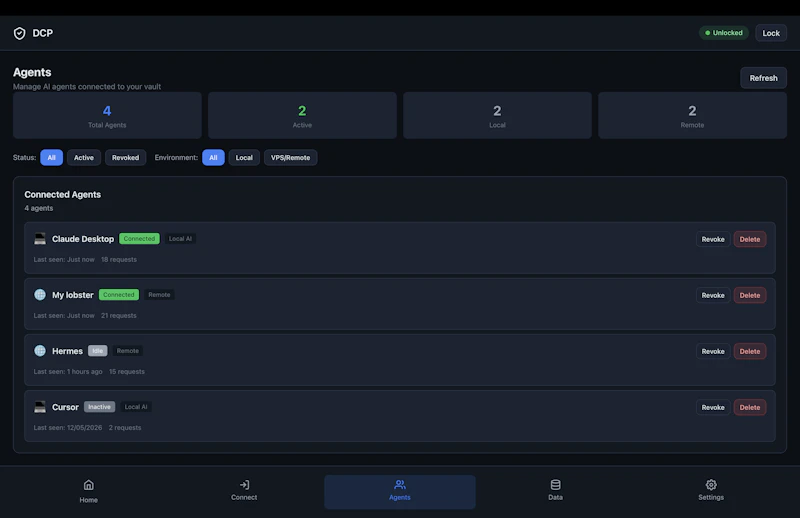Lock the vault with the Lock button

(771, 33)
